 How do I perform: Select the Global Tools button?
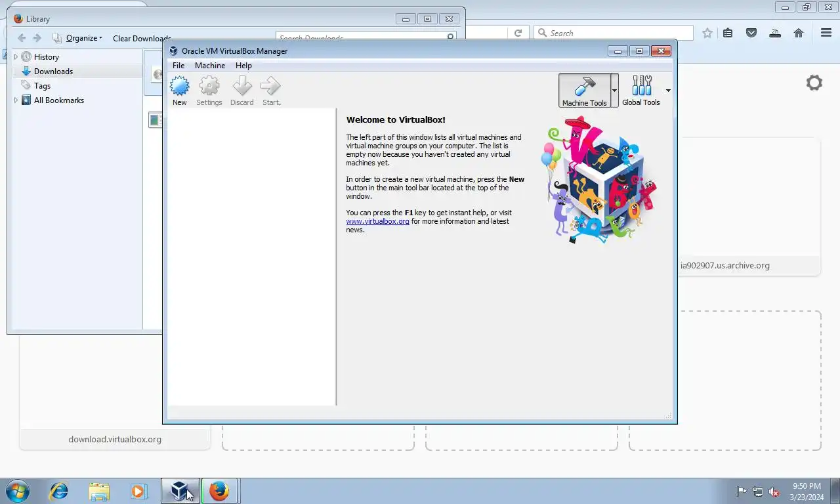click(x=641, y=91)
